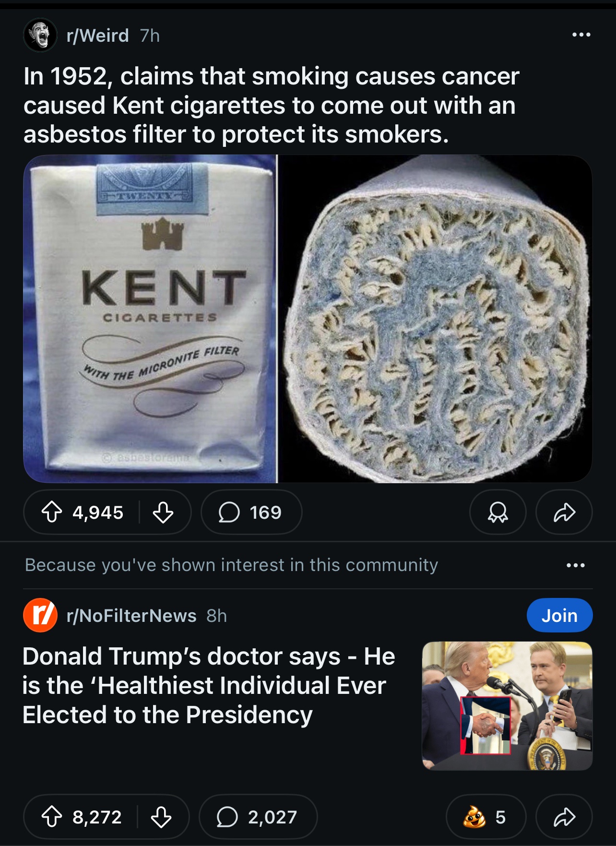
Task: Open options menu for the recommendation banner
Action: click(575, 565)
